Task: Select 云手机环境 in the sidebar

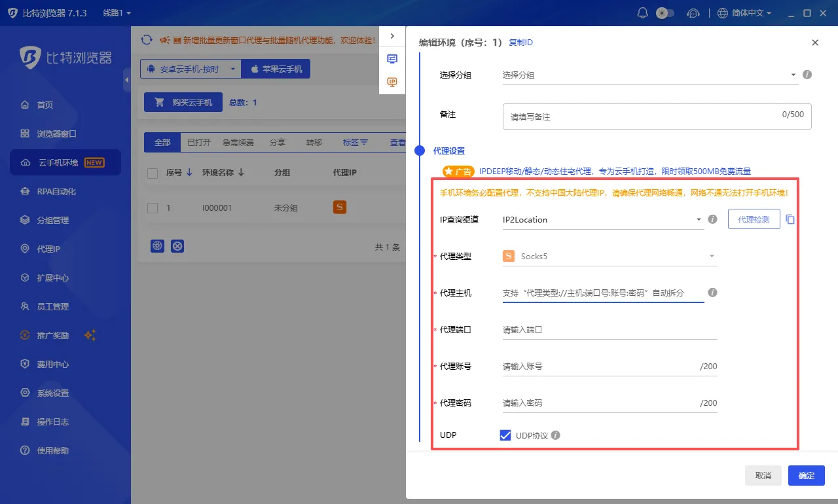Action: point(65,162)
